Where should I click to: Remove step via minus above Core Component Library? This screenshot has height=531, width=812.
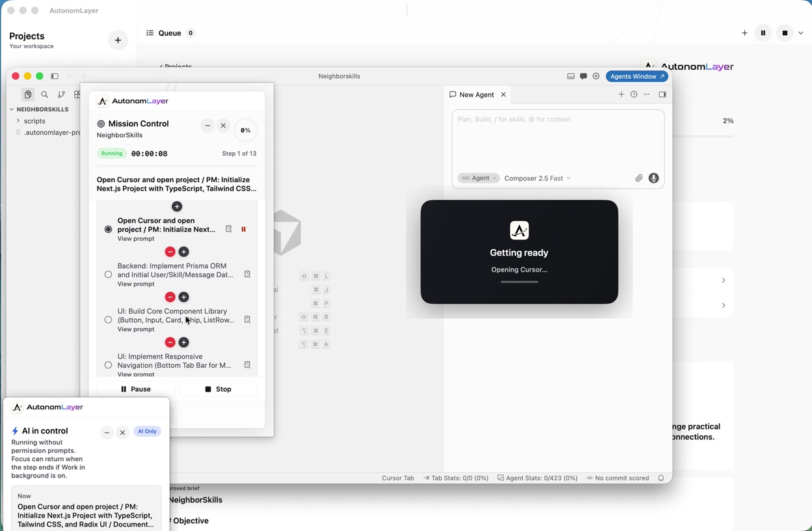[170, 297]
